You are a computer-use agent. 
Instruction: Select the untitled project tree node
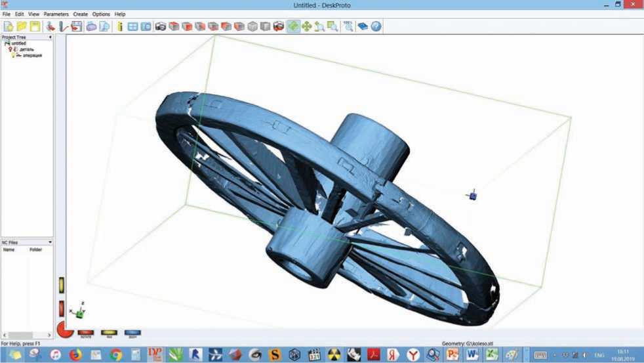point(18,43)
